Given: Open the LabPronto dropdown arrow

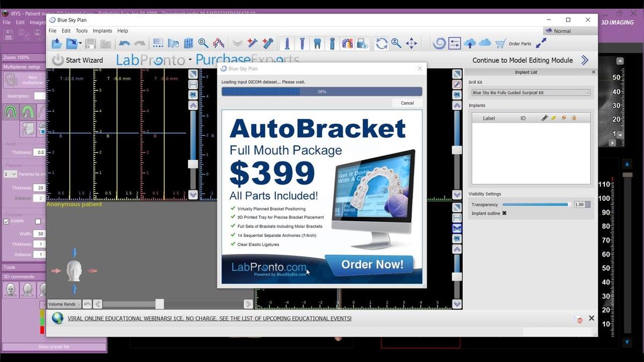Looking at the screenshot, I should coord(190,61).
